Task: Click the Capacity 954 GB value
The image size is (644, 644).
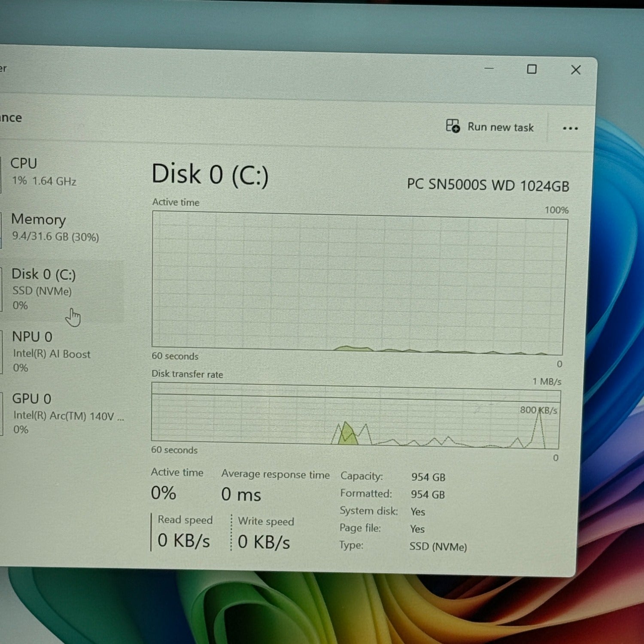Action: pyautogui.click(x=428, y=477)
